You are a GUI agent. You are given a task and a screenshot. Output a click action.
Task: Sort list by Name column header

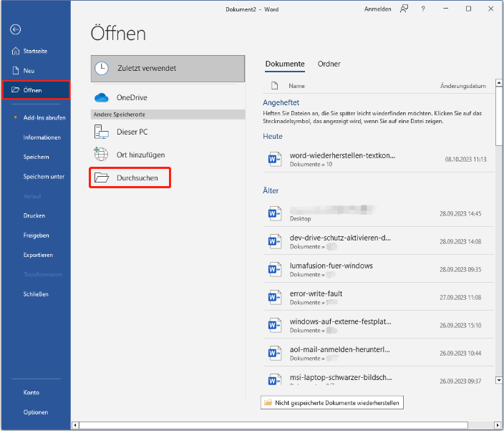(296, 86)
